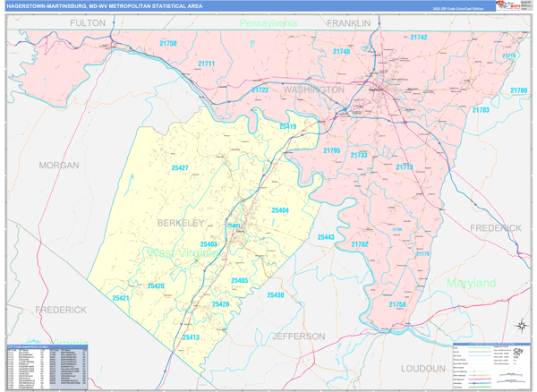Select ZIP code 21758 area
This screenshot has height=392, width=537.
(397, 304)
